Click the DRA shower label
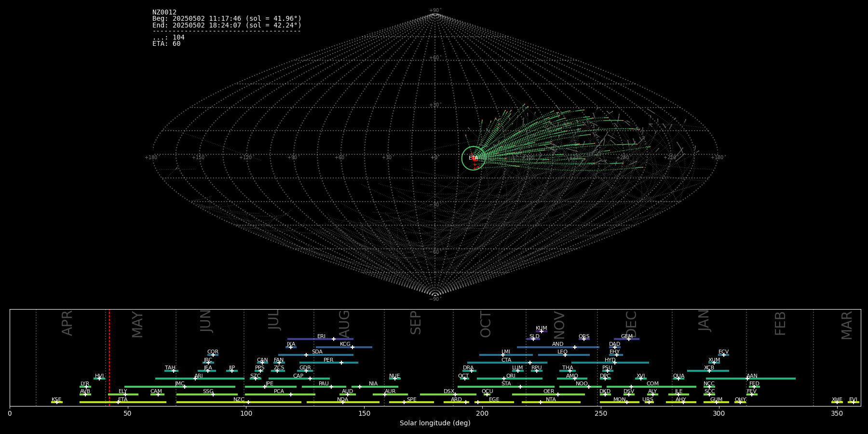 click(x=468, y=368)
